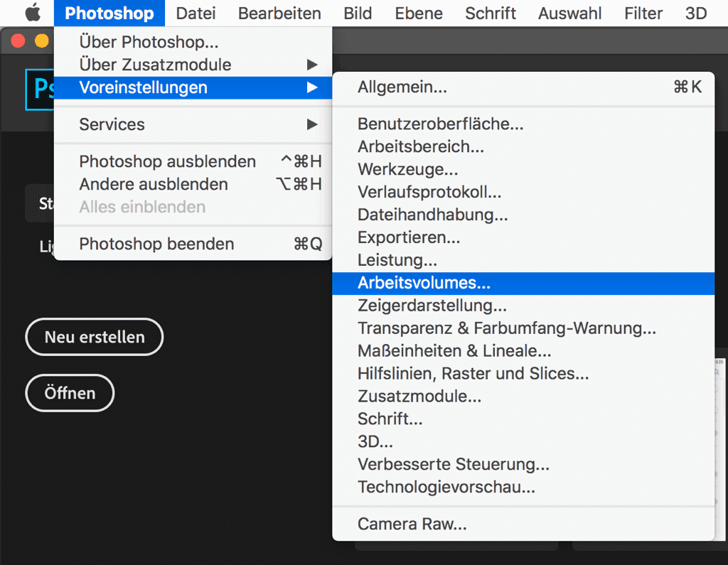Click the Photoshop menu bar item
The height and width of the screenshot is (565, 728).
[x=109, y=13]
